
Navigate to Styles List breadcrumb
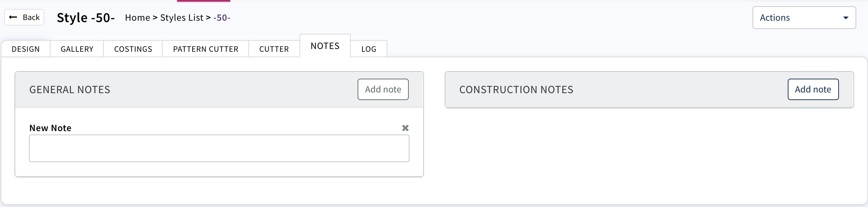(x=182, y=18)
